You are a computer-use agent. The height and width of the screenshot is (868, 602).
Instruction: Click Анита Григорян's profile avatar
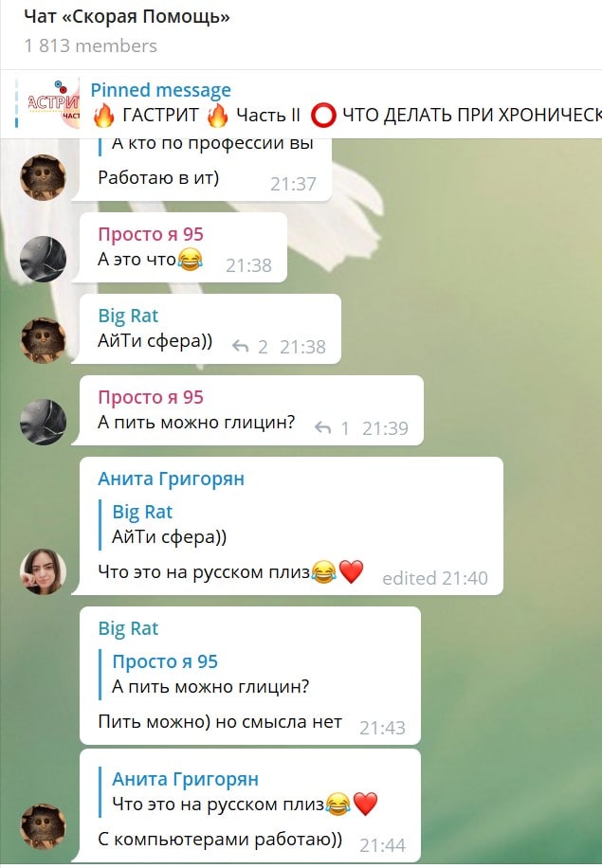click(x=44, y=571)
